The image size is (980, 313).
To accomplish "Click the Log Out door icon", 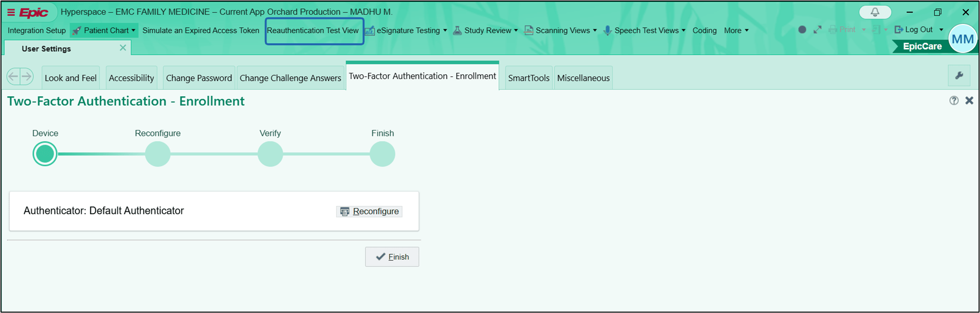I will [898, 30].
